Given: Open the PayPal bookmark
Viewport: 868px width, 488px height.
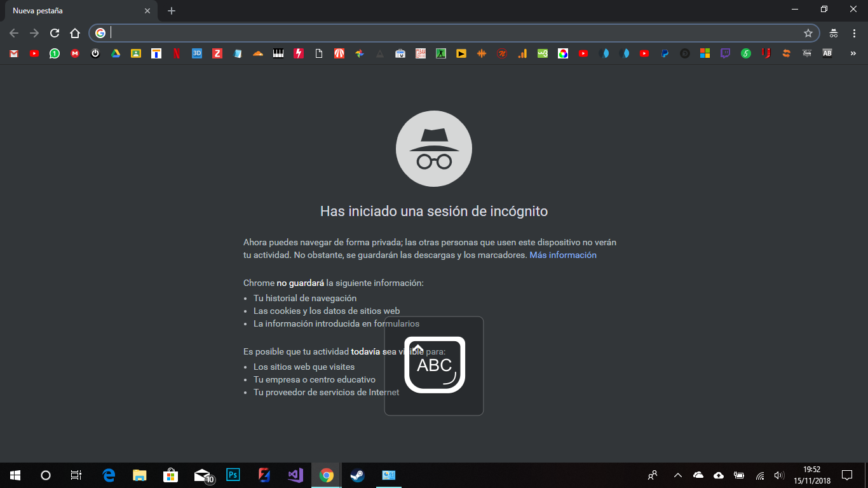Looking at the screenshot, I should coord(665,54).
